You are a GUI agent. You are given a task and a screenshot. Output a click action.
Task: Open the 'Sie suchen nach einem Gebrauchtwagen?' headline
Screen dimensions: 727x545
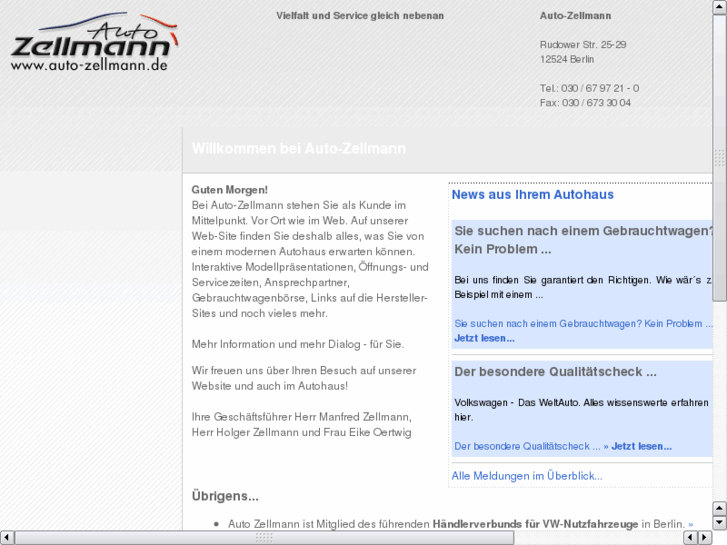coord(583,240)
